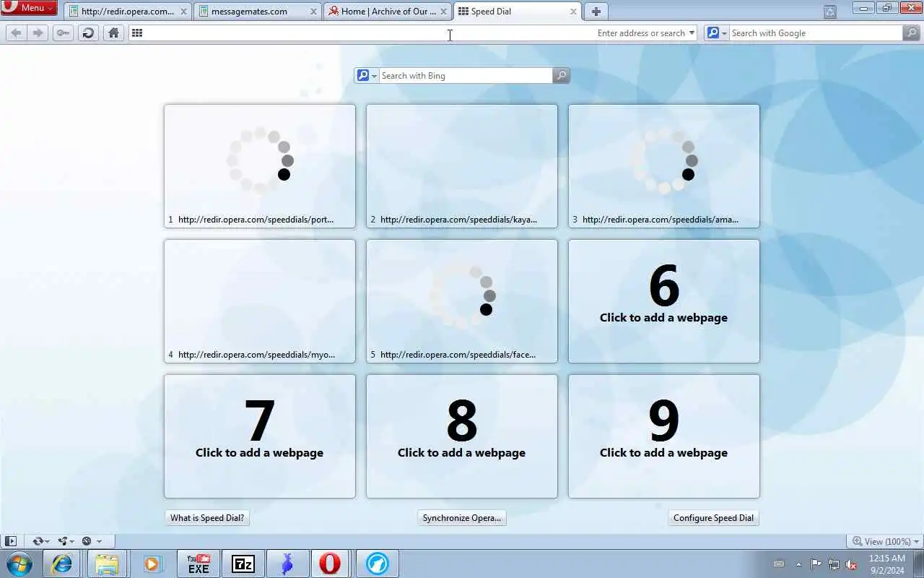Open Windows Media Player taskbar icon

coord(152,564)
